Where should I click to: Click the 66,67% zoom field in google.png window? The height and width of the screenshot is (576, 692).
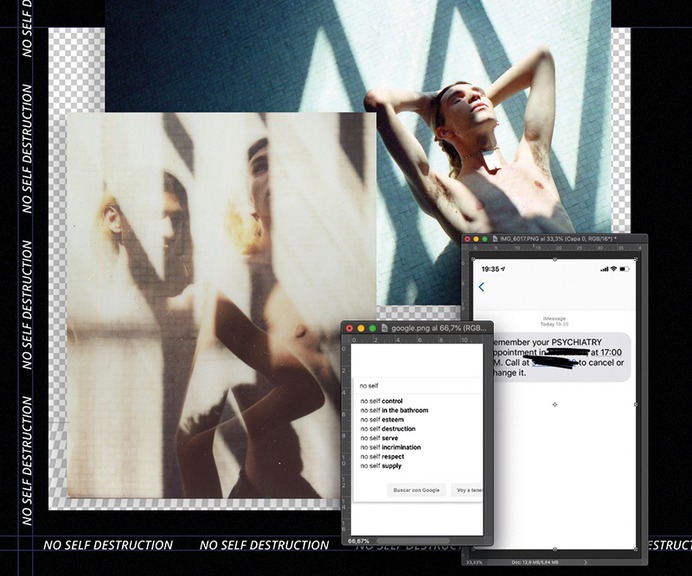359,541
